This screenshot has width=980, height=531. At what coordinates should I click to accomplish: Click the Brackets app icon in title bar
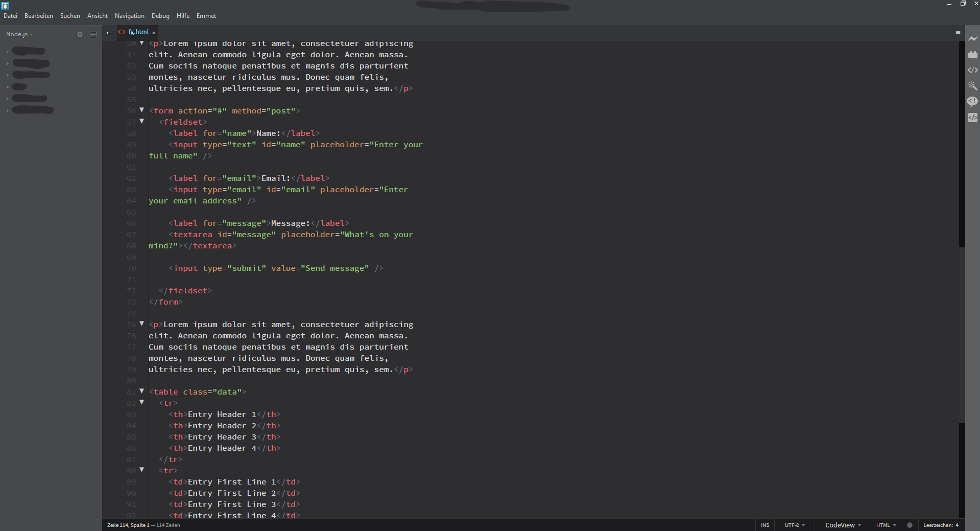pos(5,6)
